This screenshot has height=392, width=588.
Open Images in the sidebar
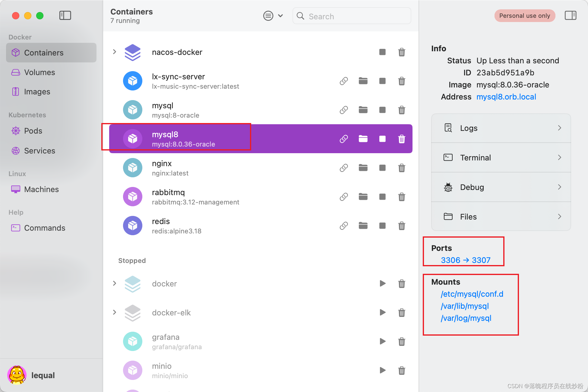click(x=51, y=92)
